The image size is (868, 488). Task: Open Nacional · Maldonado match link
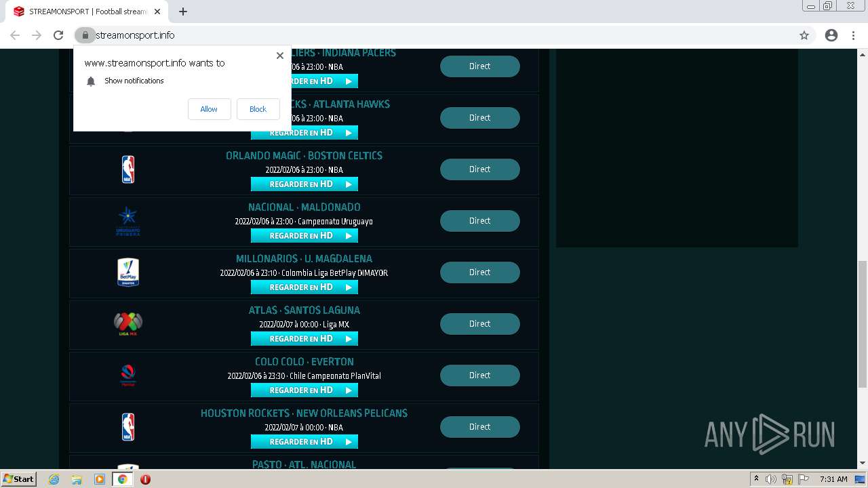click(304, 207)
